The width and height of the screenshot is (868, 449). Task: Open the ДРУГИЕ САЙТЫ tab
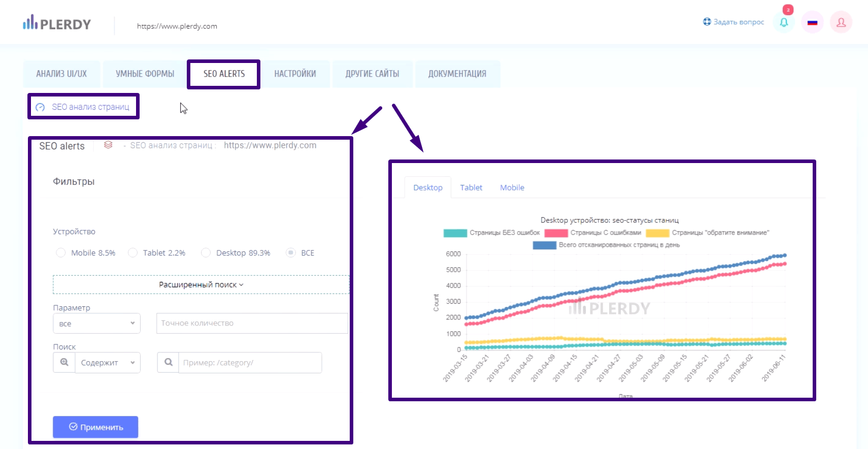(372, 74)
